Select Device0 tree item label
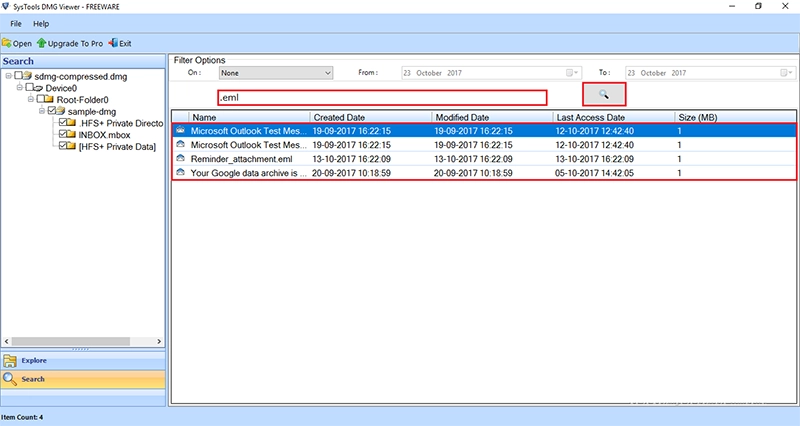800x426 pixels. point(61,88)
